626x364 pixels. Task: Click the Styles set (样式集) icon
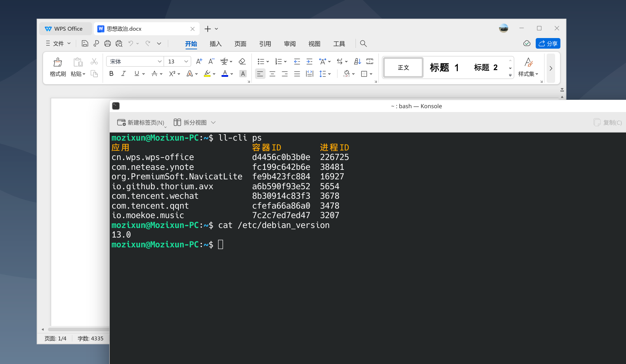[x=528, y=62]
